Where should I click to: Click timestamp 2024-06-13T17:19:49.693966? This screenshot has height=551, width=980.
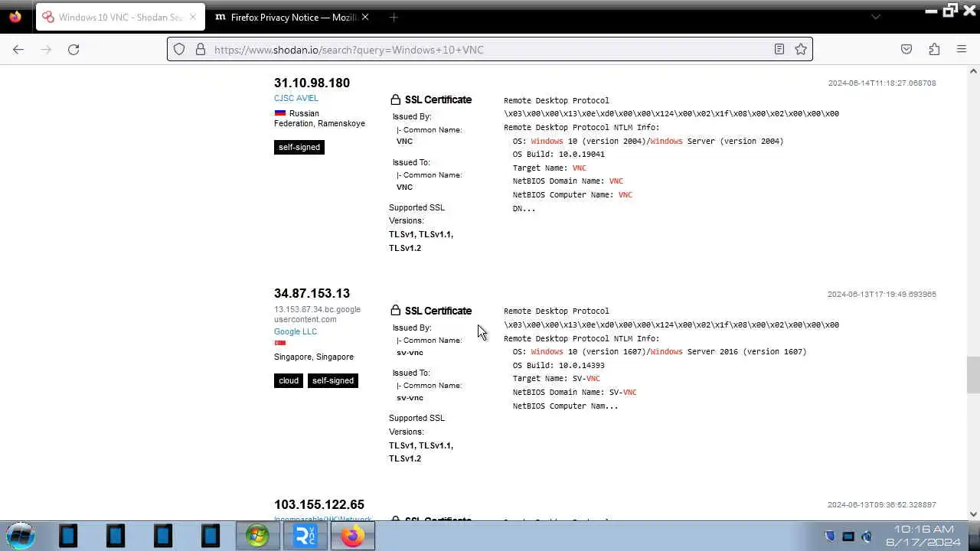pyautogui.click(x=882, y=294)
